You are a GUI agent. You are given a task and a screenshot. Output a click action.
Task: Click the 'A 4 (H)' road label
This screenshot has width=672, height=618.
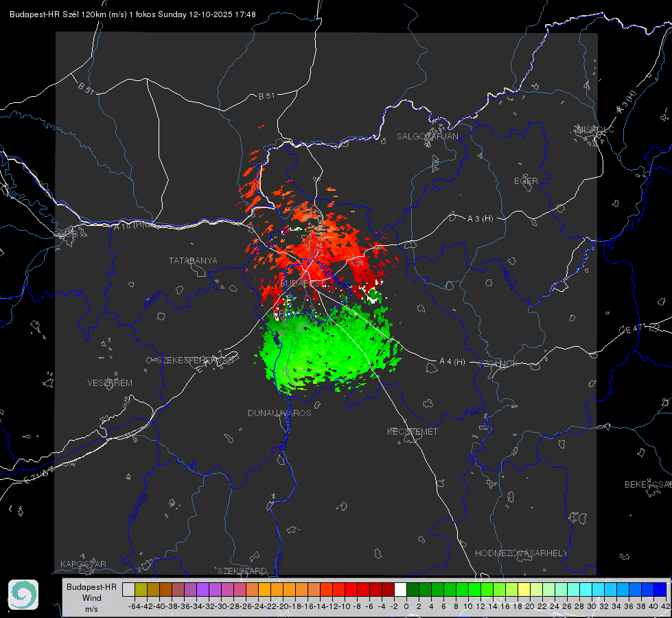452,362
